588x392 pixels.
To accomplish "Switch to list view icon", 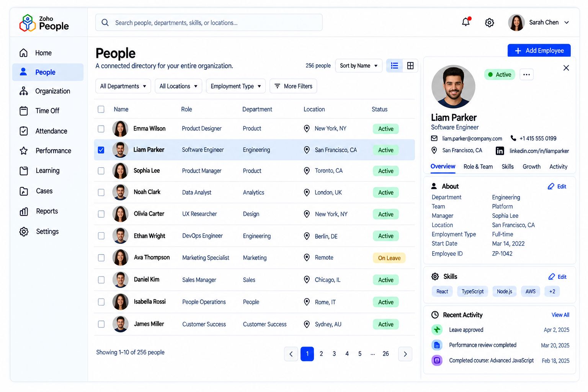I will click(394, 66).
